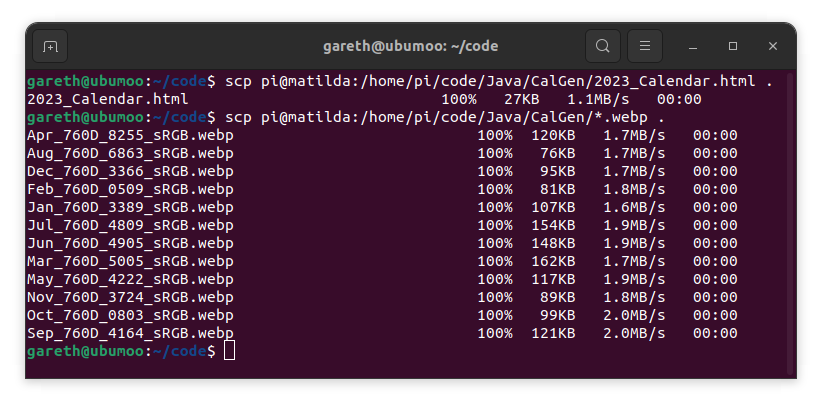Click the terminal's vertical scrollbar
Screen dimensions: 822x407
[x=792, y=224]
